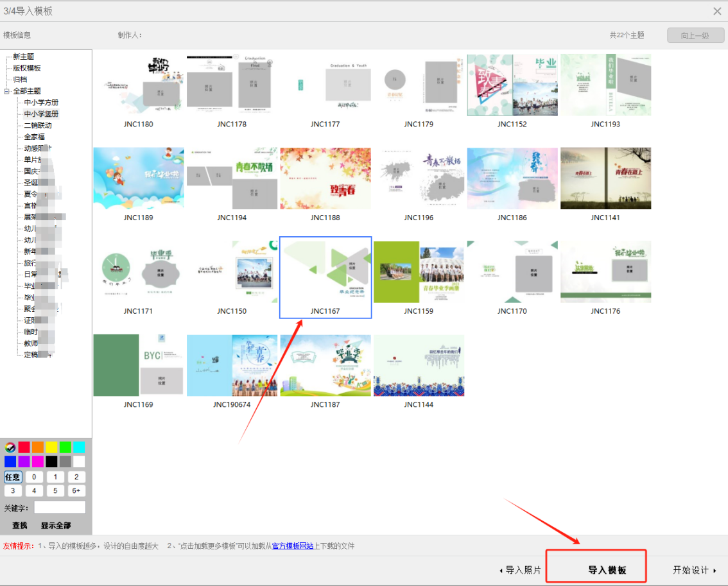Open the 中小学方册 category
This screenshot has height=586, width=728.
[x=41, y=103]
